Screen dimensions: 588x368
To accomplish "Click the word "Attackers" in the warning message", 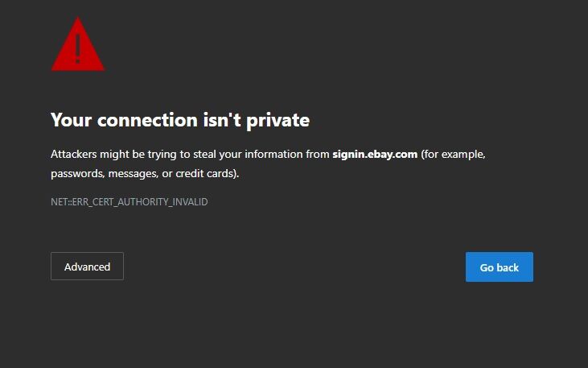I will (x=73, y=154).
